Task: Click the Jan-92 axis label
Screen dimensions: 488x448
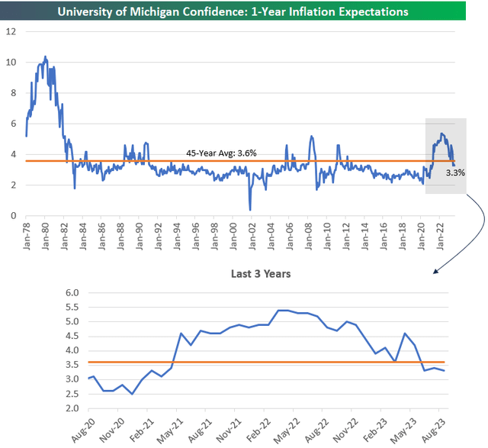Action: pos(158,236)
